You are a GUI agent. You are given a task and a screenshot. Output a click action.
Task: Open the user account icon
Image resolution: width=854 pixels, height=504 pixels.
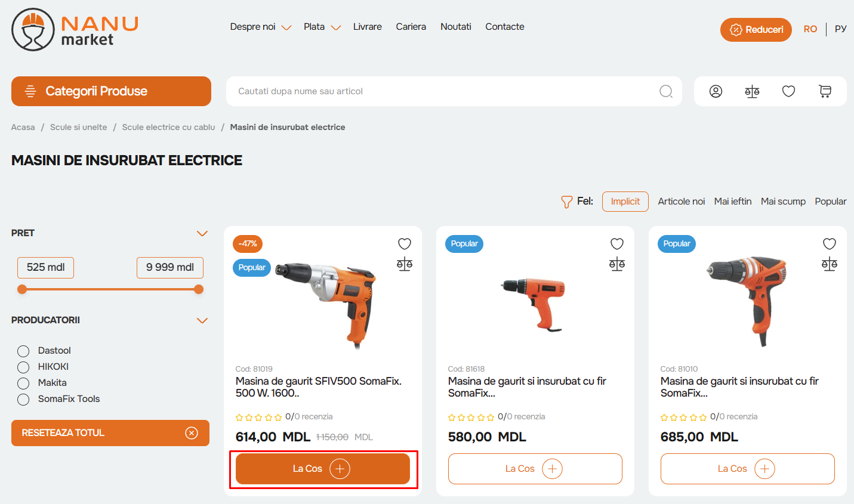(x=716, y=91)
